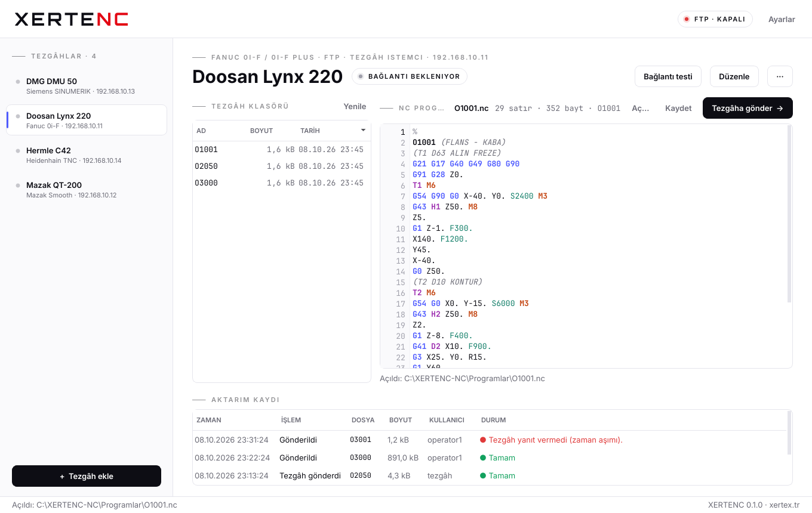
Task: Click the status bar Açıldı file path
Action: [95, 505]
